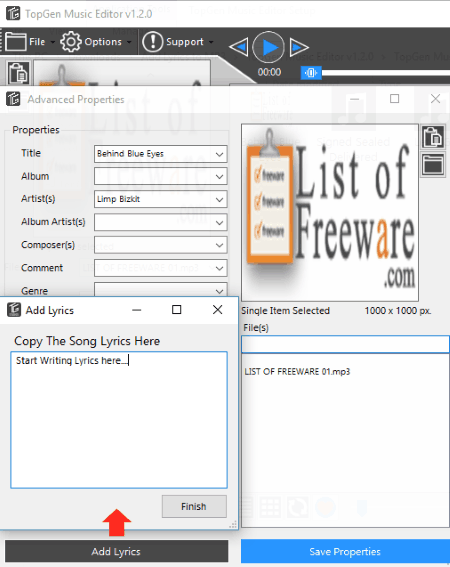450x567 pixels.
Task: Close the Advanced Properties window
Action: pyautogui.click(x=436, y=99)
